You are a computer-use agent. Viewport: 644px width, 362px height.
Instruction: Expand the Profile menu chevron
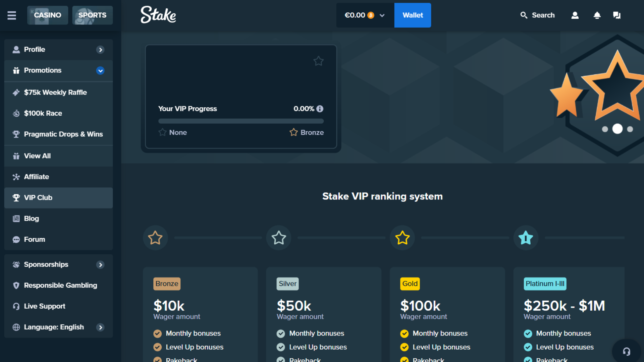100,50
